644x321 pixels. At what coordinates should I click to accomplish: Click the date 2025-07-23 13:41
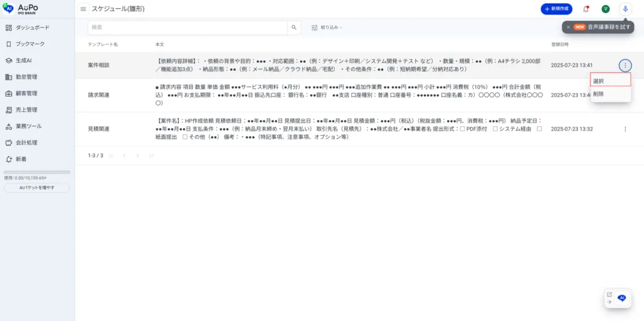tap(572, 65)
